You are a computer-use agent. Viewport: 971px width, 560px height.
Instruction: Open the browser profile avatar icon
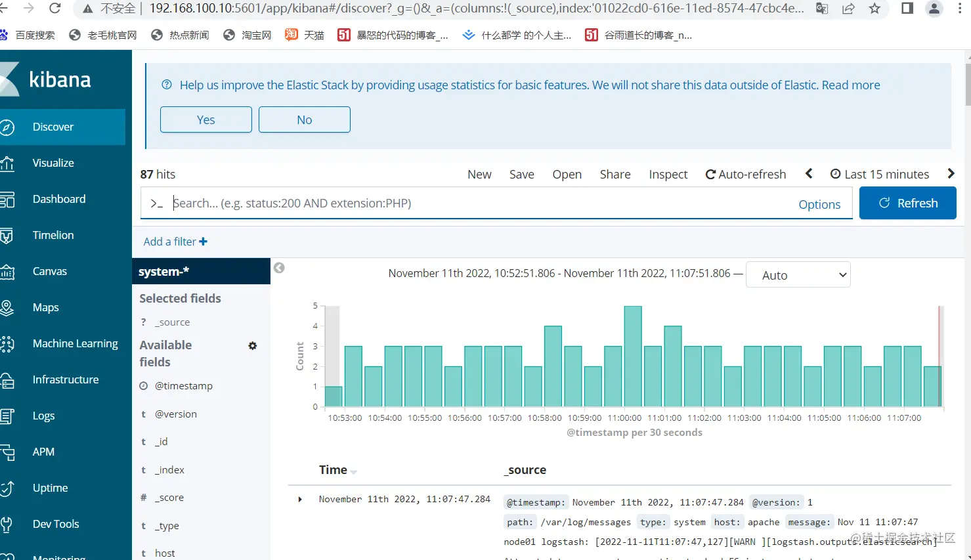point(934,9)
